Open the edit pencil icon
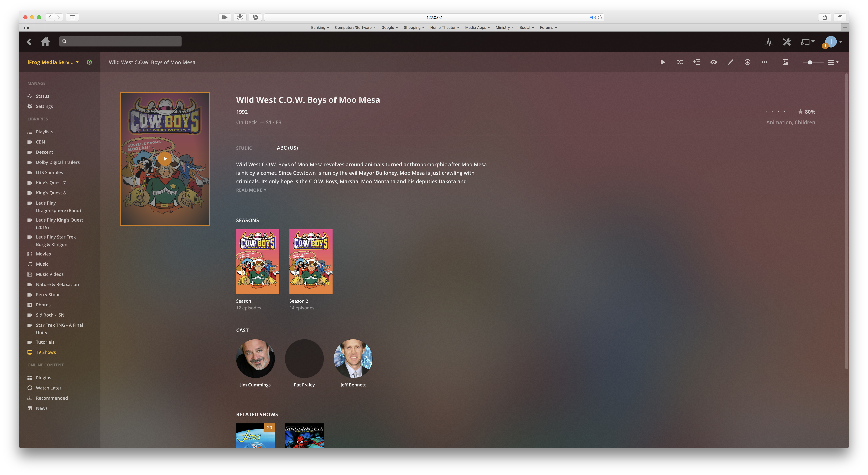Viewport: 868px width, 475px height. coord(730,62)
